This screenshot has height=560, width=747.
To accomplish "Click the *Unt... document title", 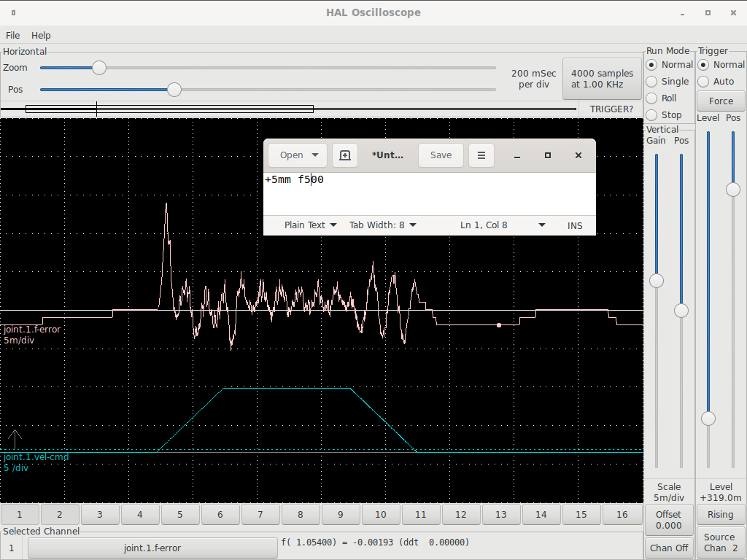I will pos(387,155).
